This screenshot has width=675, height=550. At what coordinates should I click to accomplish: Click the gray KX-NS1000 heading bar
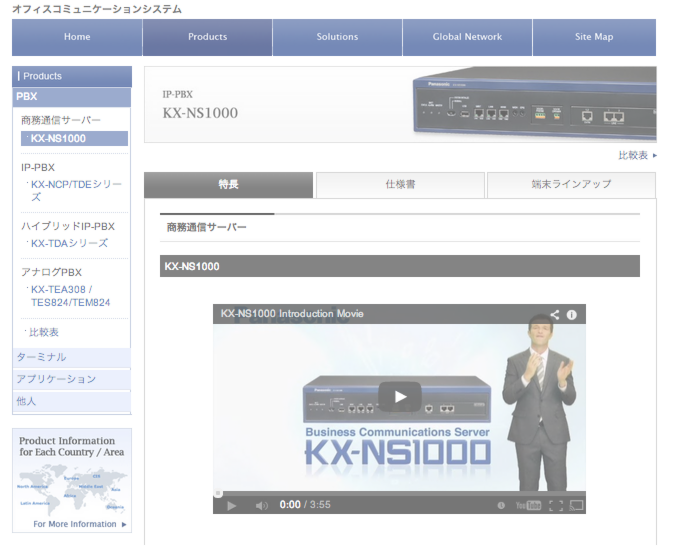(x=399, y=266)
